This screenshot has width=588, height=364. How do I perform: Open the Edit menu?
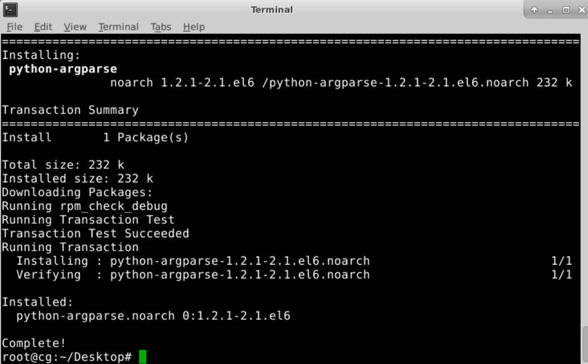43,26
